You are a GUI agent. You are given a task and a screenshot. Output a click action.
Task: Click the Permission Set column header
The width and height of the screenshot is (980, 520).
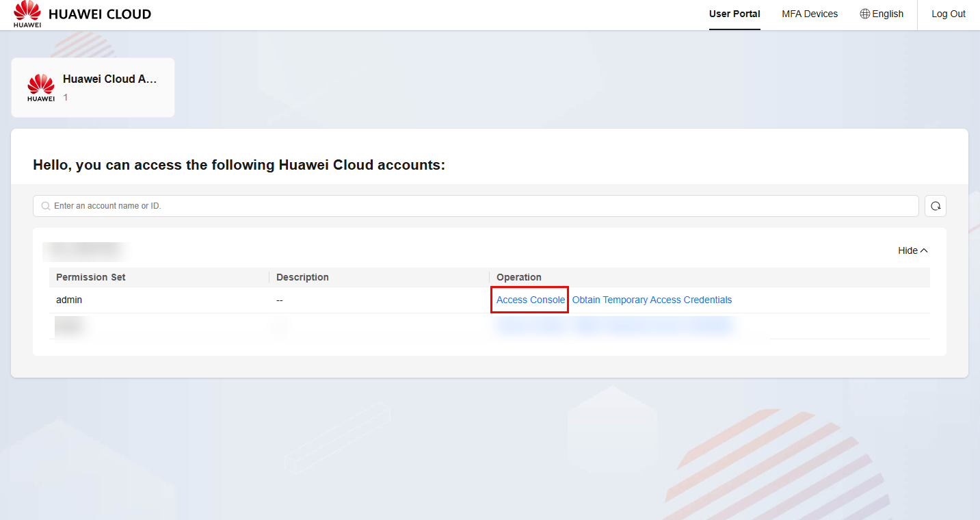coord(91,277)
